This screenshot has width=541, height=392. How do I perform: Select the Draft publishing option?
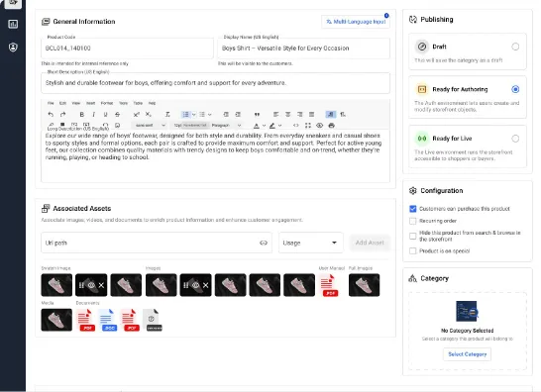515,47
